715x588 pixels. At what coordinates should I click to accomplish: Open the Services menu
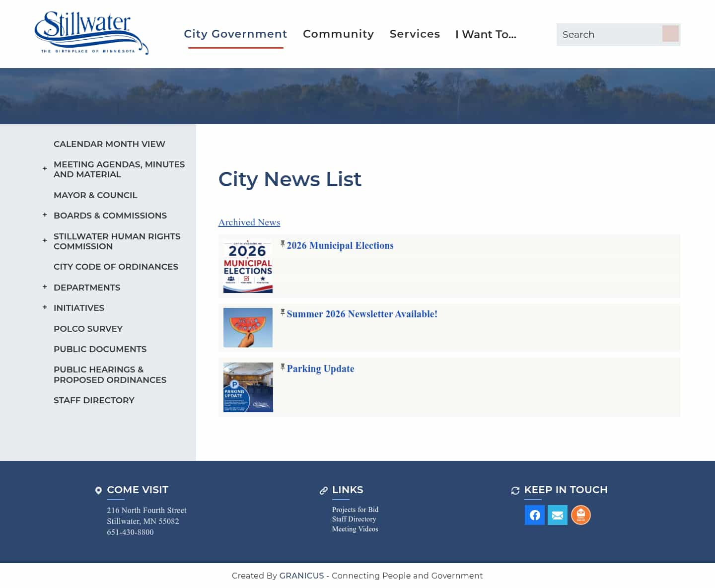(x=415, y=34)
